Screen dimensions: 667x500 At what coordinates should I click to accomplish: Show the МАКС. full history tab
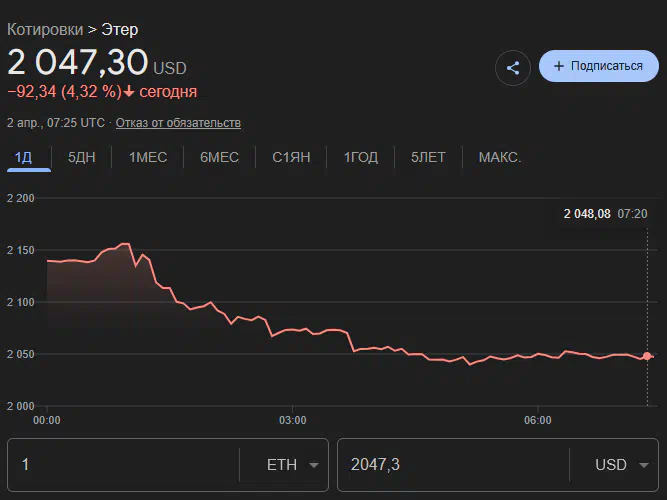point(500,157)
